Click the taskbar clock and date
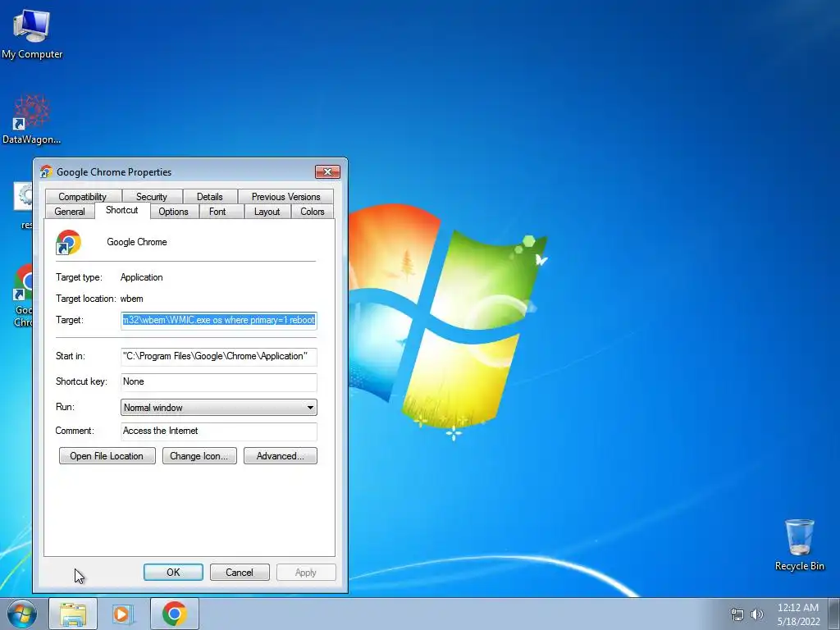Screen dimensions: 840x630 click(x=798, y=614)
